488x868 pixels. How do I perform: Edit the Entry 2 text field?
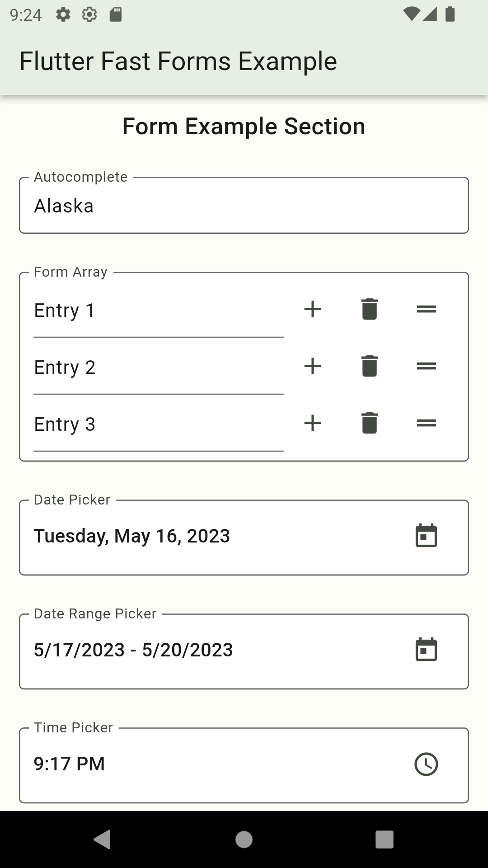click(x=158, y=368)
